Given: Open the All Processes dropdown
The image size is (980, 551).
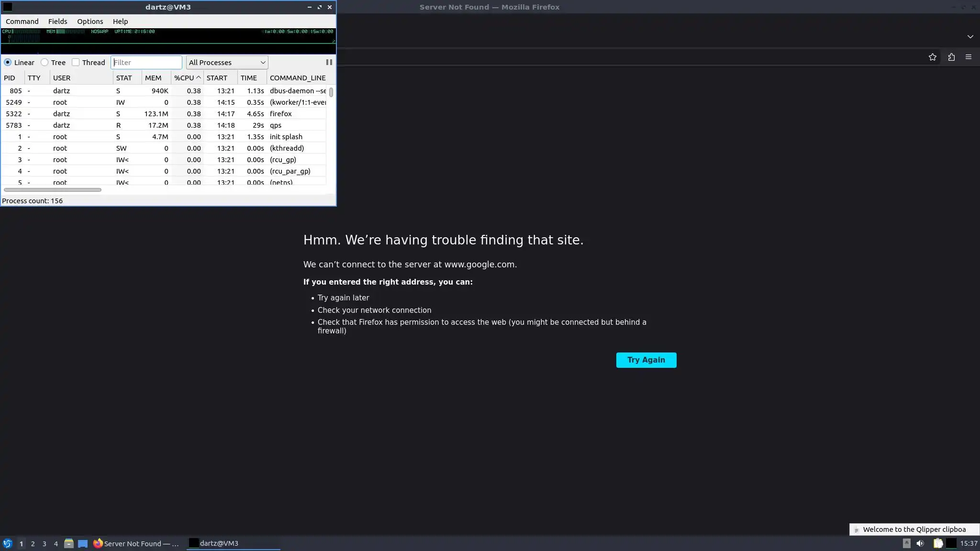Looking at the screenshot, I should click(227, 63).
